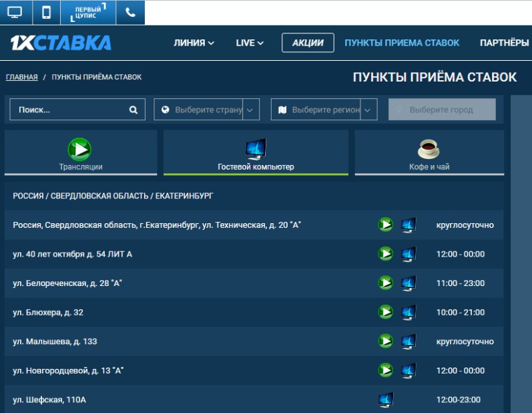The height and width of the screenshot is (413, 532).
Task: Click broadcast icon for ул. Новгородцевой row
Action: [385, 370]
